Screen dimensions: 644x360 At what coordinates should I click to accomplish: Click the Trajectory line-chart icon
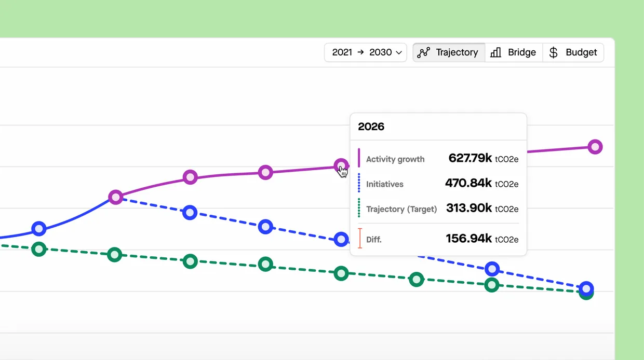423,52
